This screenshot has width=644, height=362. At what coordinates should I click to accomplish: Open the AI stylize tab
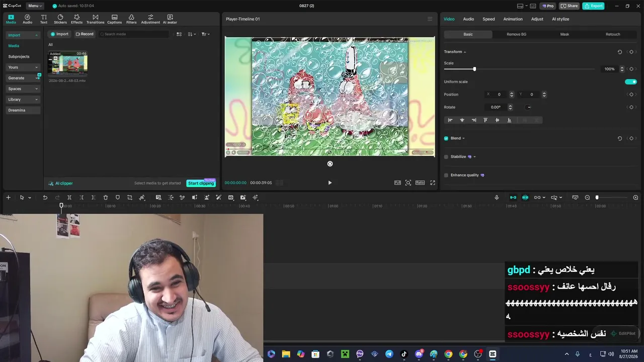click(560, 19)
